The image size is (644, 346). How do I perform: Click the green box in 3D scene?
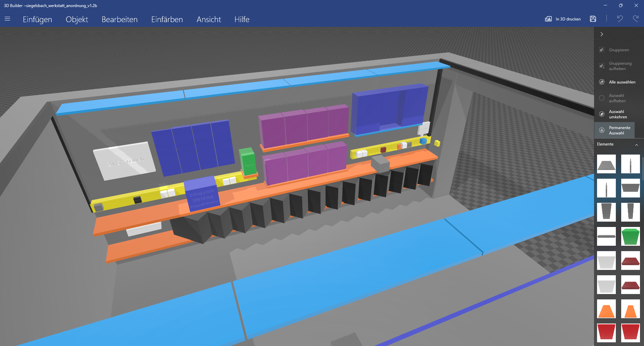[x=248, y=162]
